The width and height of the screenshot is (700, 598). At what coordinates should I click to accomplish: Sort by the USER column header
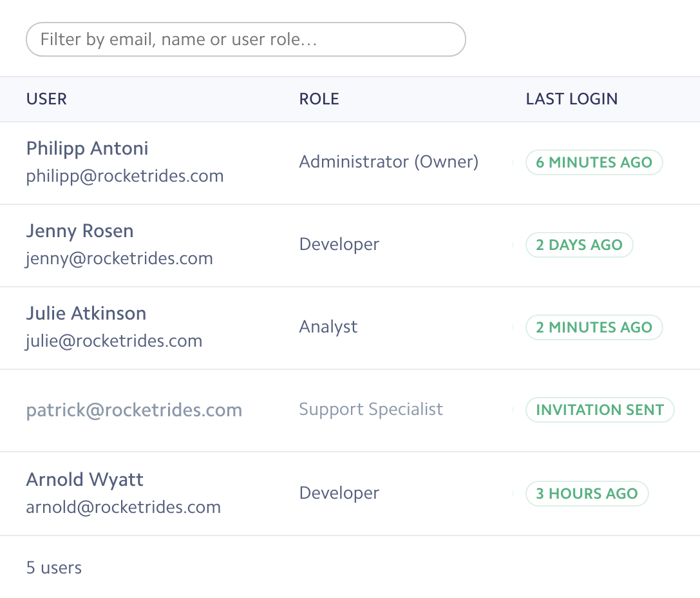coord(46,99)
